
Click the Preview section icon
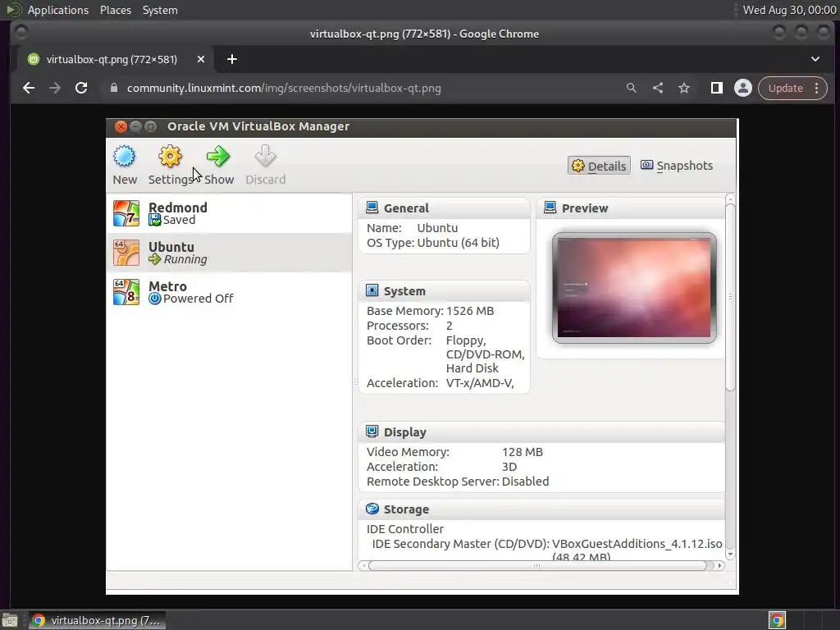point(550,208)
